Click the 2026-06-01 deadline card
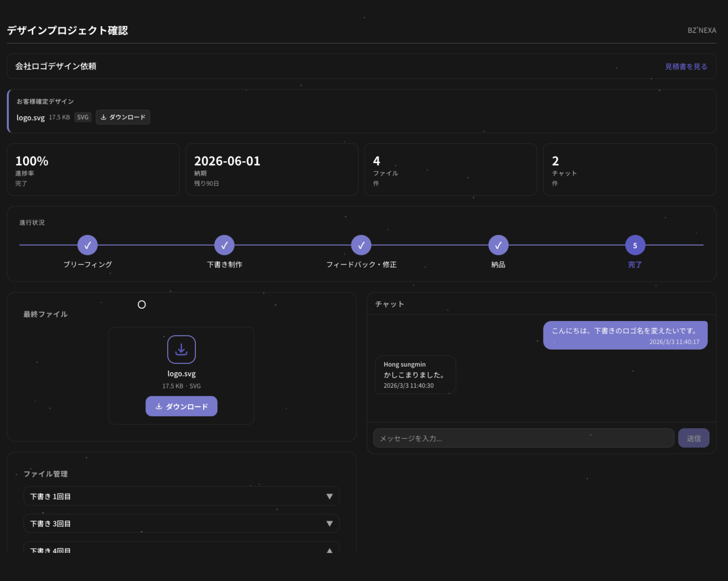The height and width of the screenshot is (581, 728). (272, 170)
